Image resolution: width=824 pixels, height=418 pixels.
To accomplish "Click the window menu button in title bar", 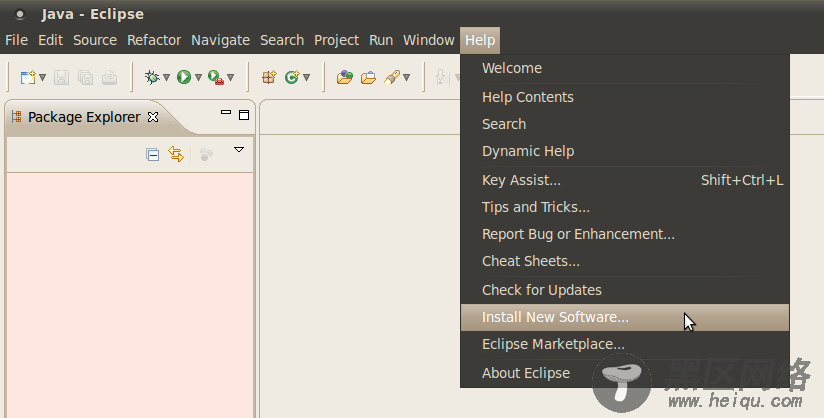I will [x=20, y=14].
